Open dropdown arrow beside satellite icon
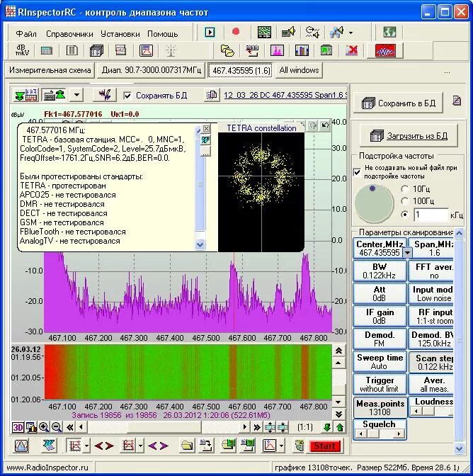This screenshot has width=473, height=476. pos(351,32)
